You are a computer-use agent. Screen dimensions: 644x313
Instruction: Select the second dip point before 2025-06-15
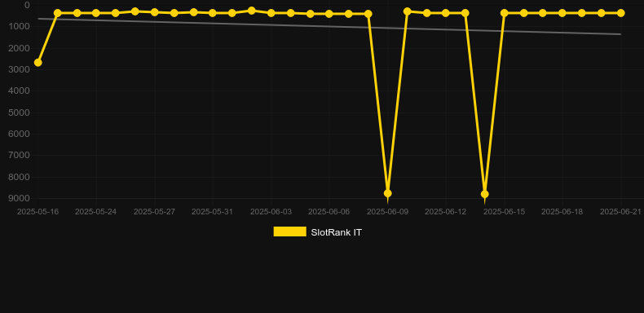(x=485, y=194)
